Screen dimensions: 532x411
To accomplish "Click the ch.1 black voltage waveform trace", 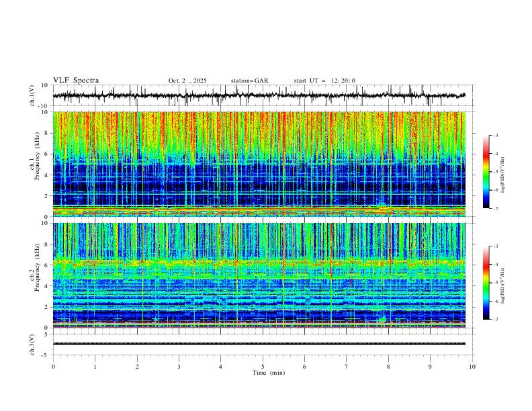I will pyautogui.click(x=259, y=95).
